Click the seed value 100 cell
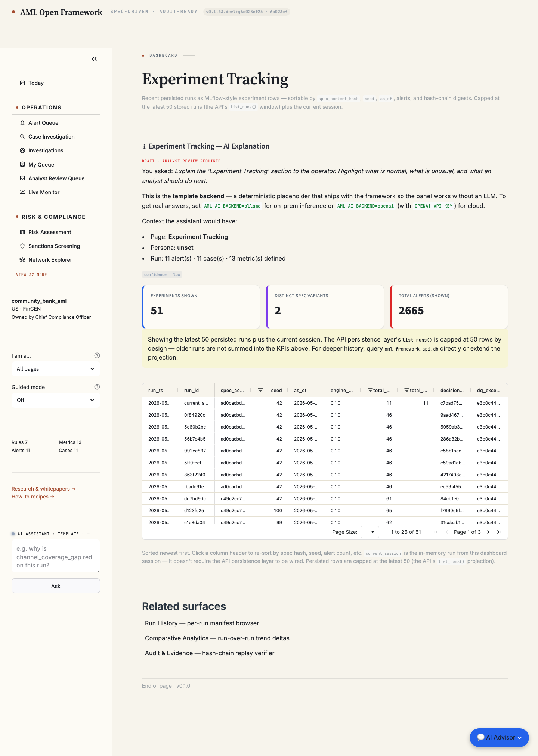 tap(270, 511)
